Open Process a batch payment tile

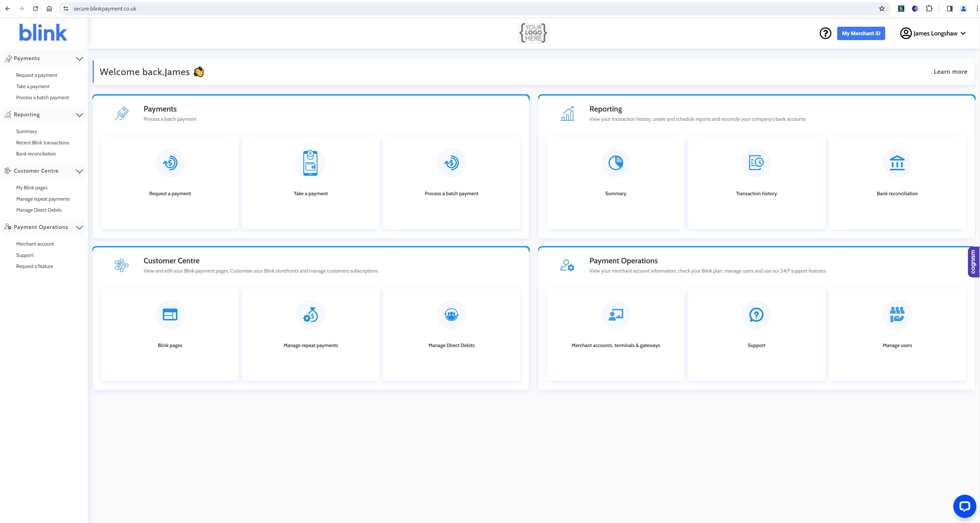(x=451, y=163)
